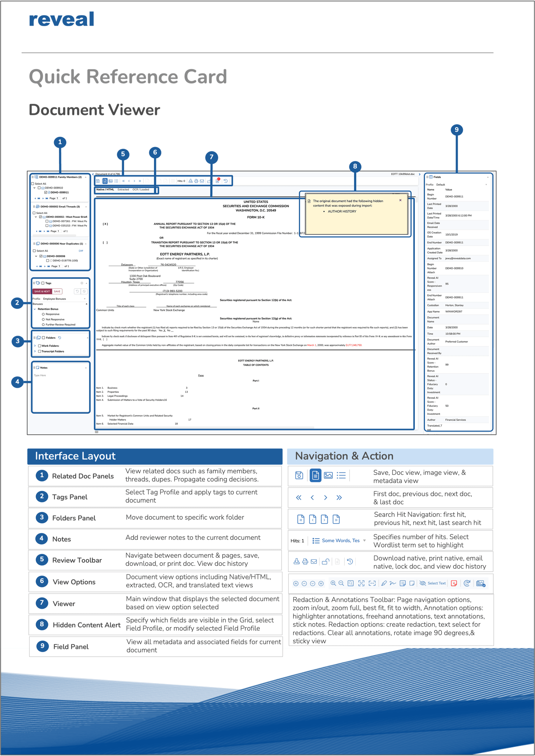Screen dimensions: 535x756
Task: Open metadata view list icon in Navigation table
Action: (341, 475)
